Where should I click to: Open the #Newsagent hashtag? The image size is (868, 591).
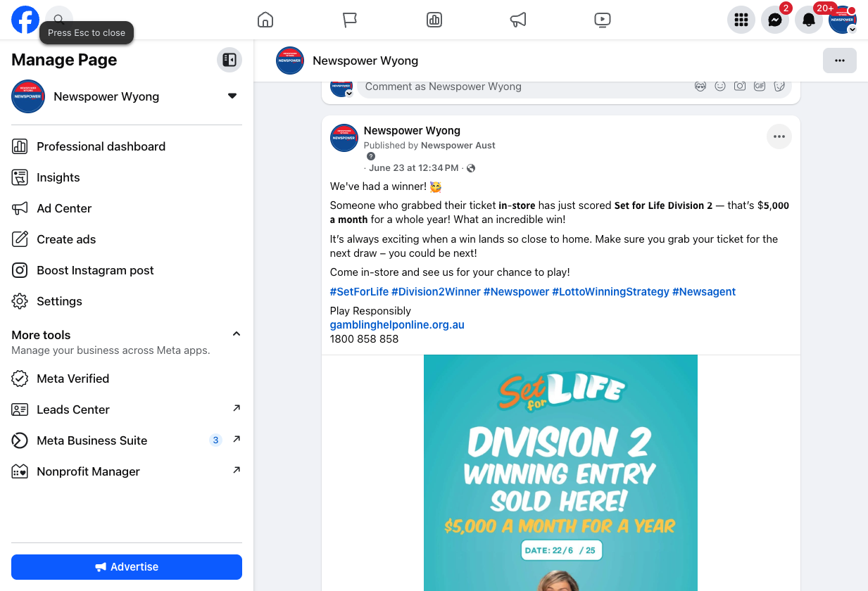[x=704, y=292]
